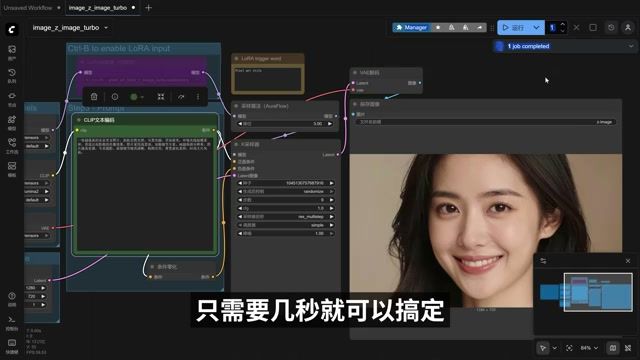Open the queue history sidebar panel
The image size is (640, 360).
12,73
